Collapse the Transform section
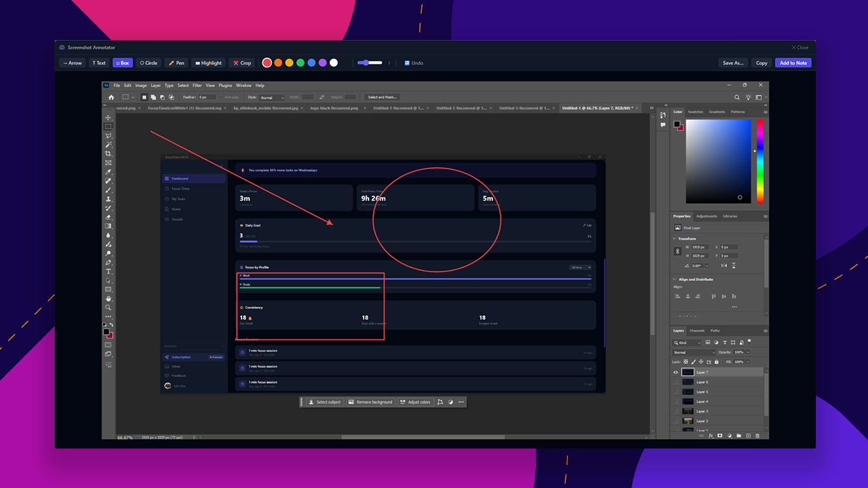The height and width of the screenshot is (488, 868). (x=675, y=239)
